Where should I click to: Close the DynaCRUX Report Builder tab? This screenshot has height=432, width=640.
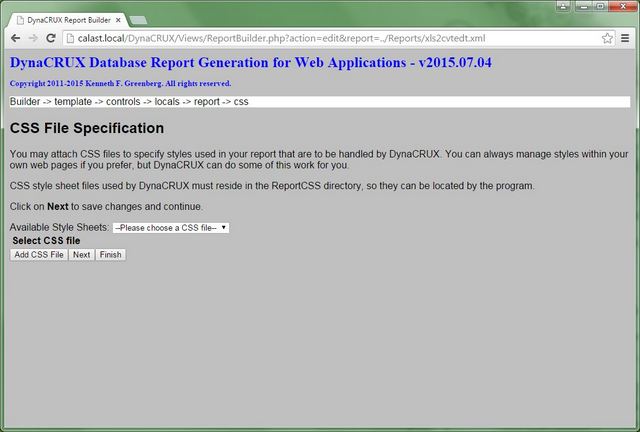(118, 20)
